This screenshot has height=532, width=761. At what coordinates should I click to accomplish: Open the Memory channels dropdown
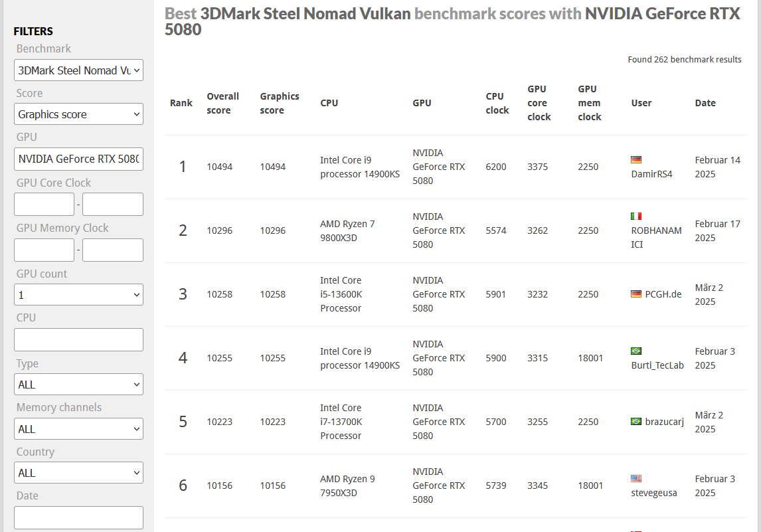[78, 429]
